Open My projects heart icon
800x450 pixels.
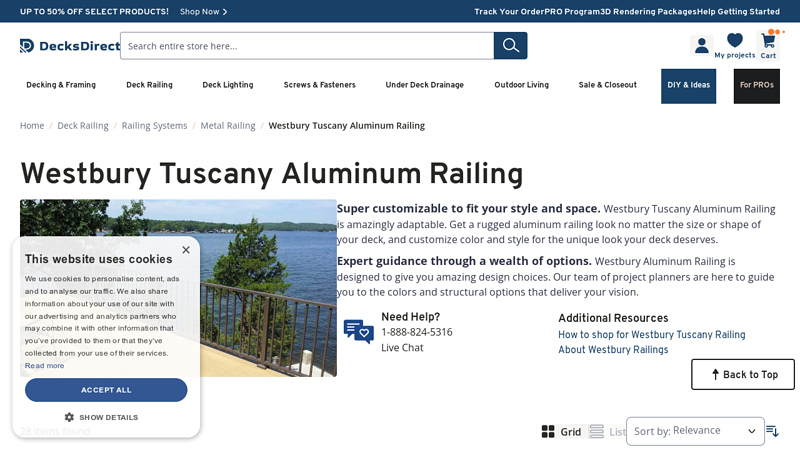[x=735, y=45]
